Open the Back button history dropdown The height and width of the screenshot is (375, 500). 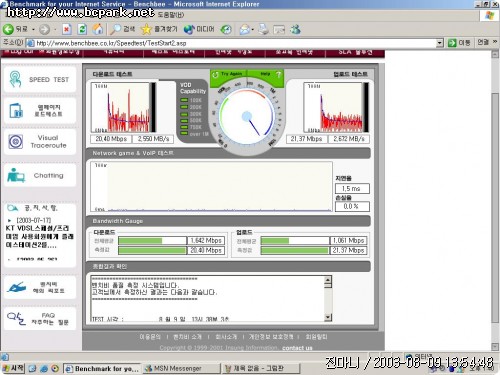[x=33, y=30]
